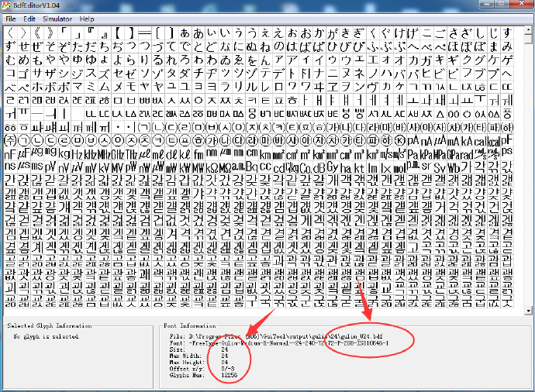535x392 pixels.
Task: Select the 》 closing double angle bracket glyph
Action: click(x=50, y=33)
